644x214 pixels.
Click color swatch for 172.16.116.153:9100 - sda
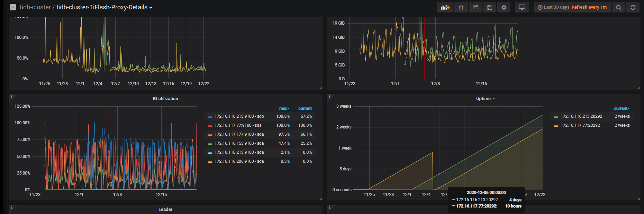tap(210, 144)
